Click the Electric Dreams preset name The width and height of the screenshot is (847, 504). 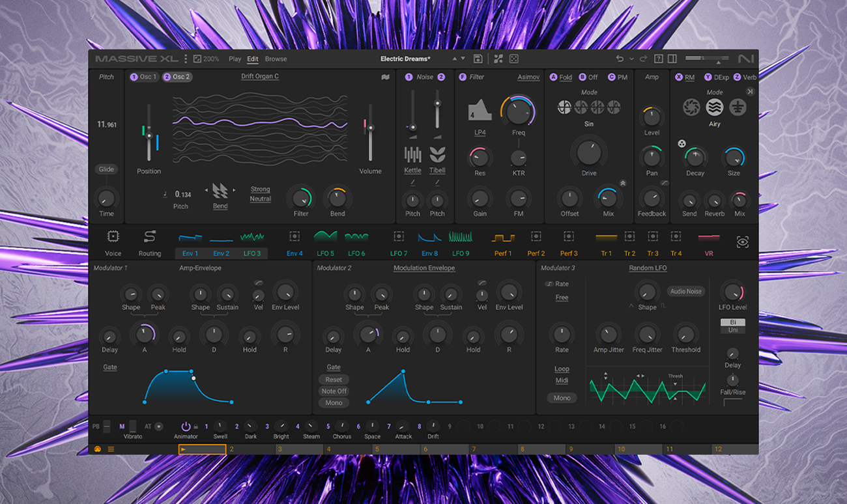coord(405,59)
